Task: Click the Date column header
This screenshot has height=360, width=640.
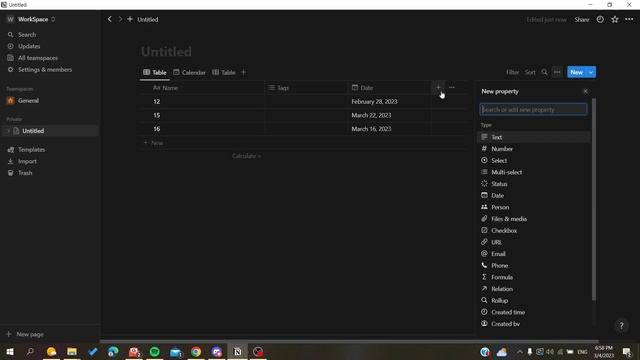Action: pos(390,88)
